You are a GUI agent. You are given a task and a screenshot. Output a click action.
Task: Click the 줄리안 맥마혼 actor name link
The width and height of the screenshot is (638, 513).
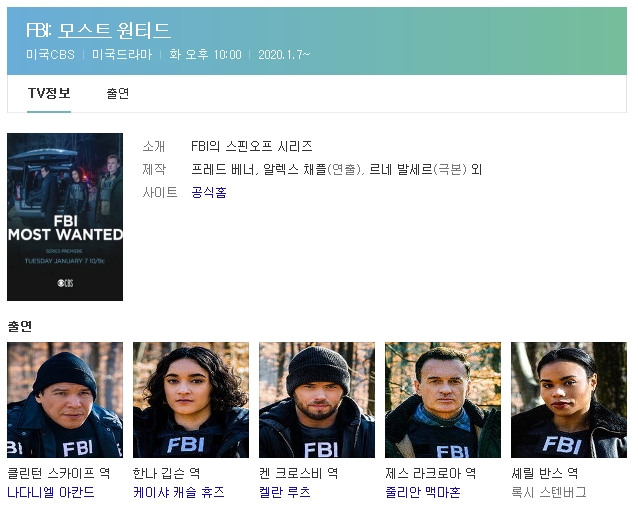pyautogui.click(x=423, y=492)
